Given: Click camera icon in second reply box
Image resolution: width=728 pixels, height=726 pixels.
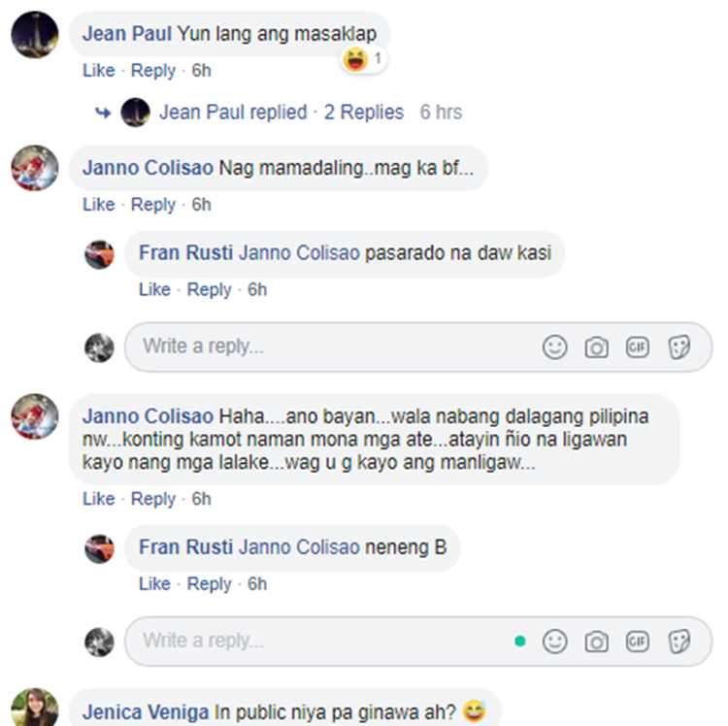Looking at the screenshot, I should pyautogui.click(x=596, y=642).
